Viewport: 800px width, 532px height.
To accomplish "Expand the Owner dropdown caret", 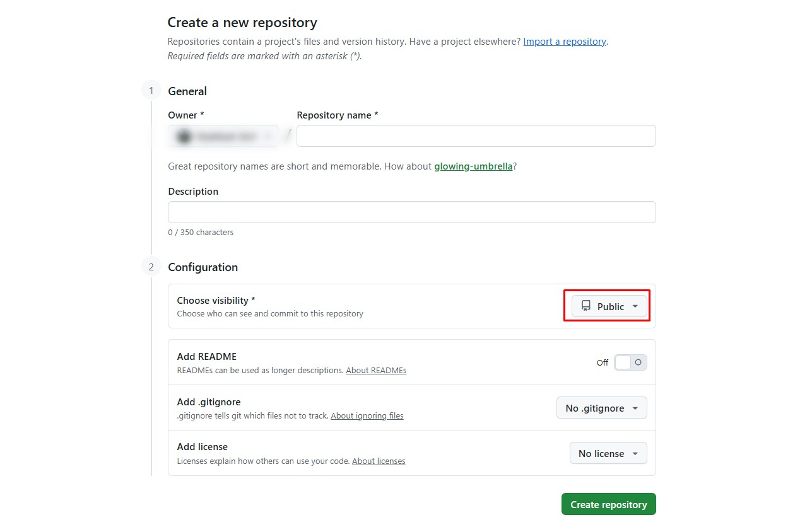I will pos(268,136).
